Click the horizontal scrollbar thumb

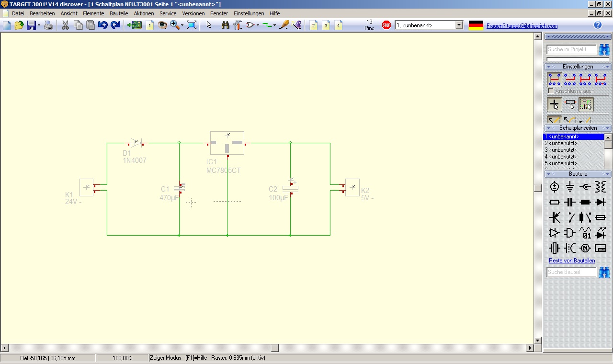point(275,348)
